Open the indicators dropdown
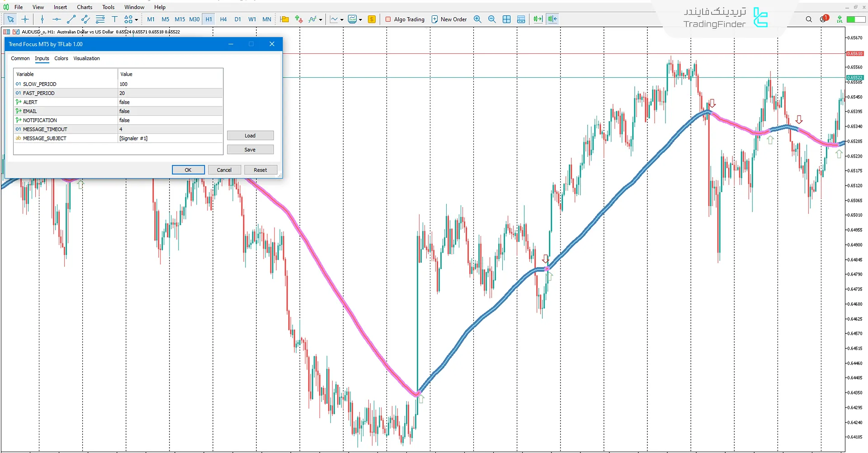 click(321, 19)
